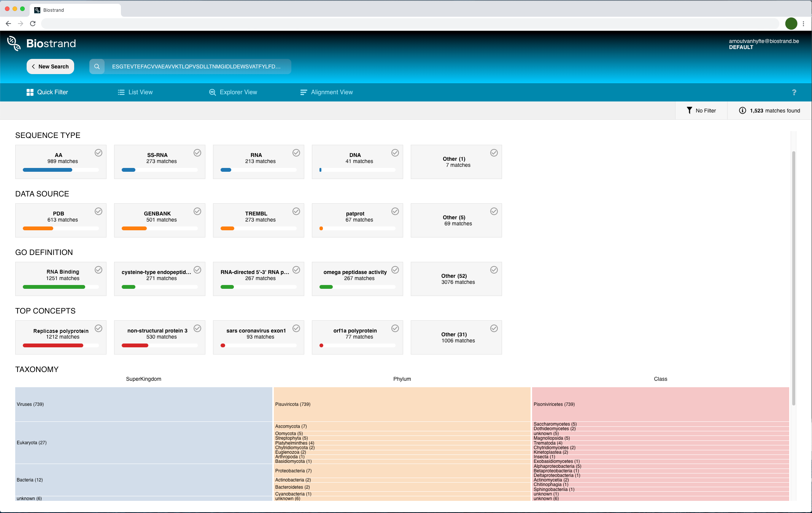Select the non-structural protein 3 card
The image size is (812, 513).
click(160, 337)
